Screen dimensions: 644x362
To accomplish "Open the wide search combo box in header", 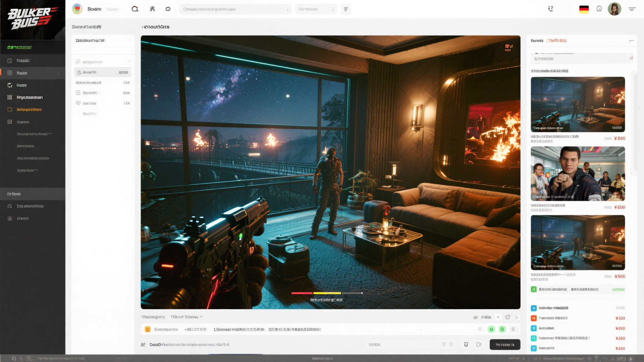I will (x=235, y=9).
